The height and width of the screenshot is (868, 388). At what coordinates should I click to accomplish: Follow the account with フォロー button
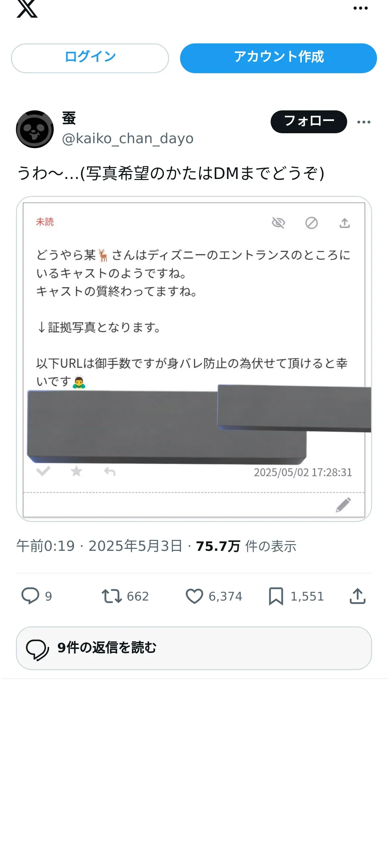click(308, 122)
